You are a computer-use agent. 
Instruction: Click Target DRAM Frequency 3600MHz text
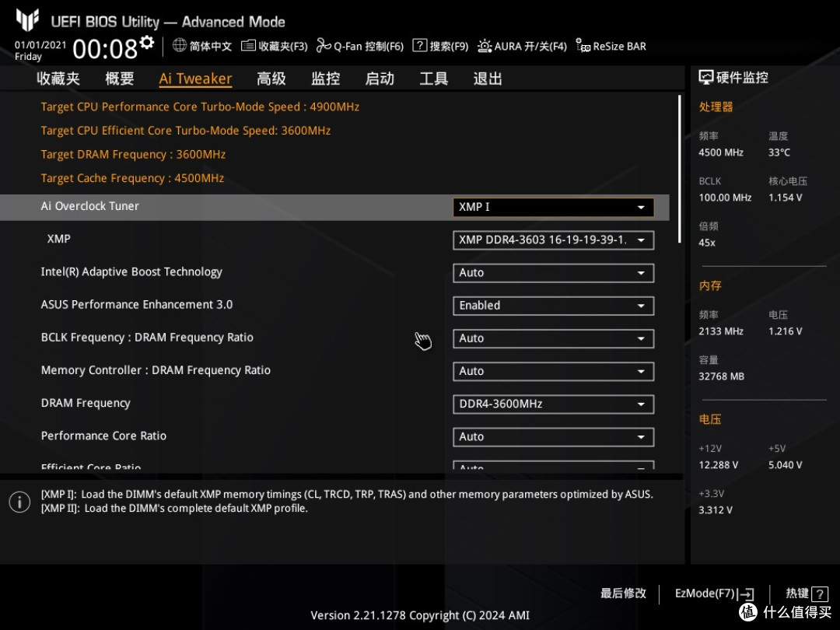[134, 154]
